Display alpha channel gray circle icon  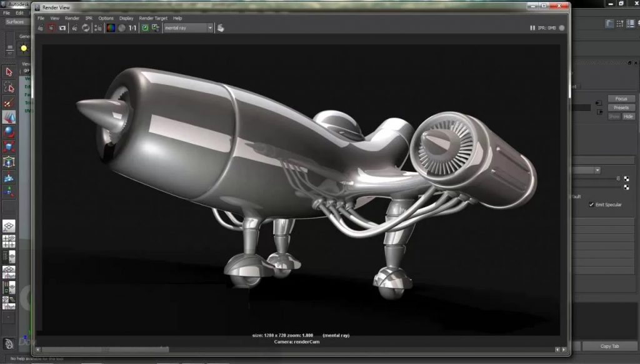click(x=122, y=27)
